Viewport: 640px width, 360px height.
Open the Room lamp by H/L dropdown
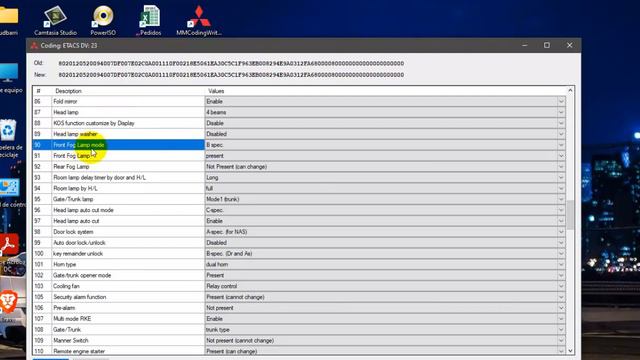(561, 189)
